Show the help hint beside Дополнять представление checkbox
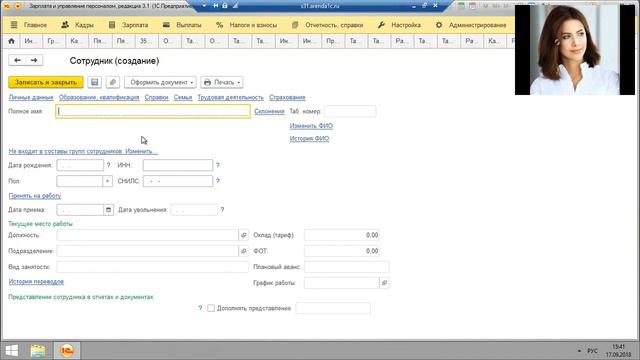The height and width of the screenshot is (360, 640). tap(200, 308)
